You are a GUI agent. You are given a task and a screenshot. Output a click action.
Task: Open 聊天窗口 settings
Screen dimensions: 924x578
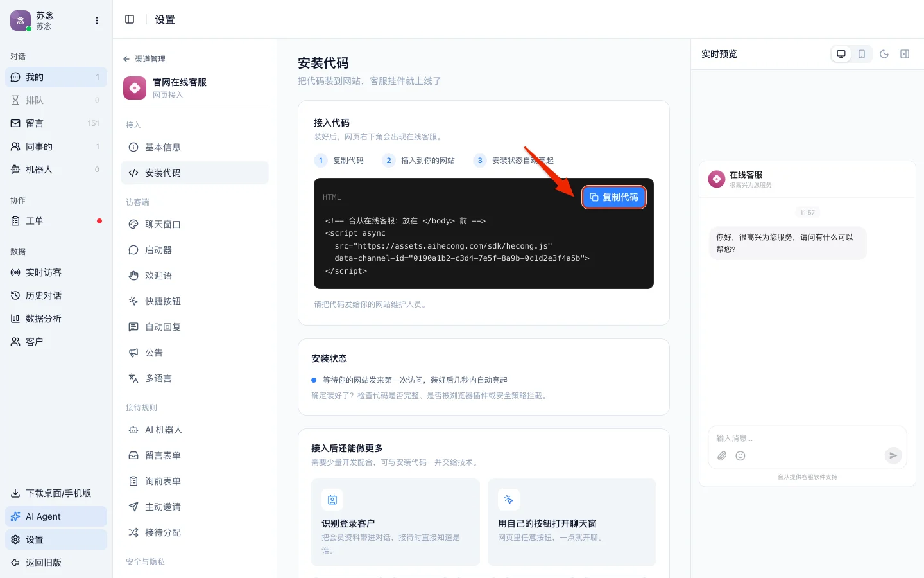[194, 224]
